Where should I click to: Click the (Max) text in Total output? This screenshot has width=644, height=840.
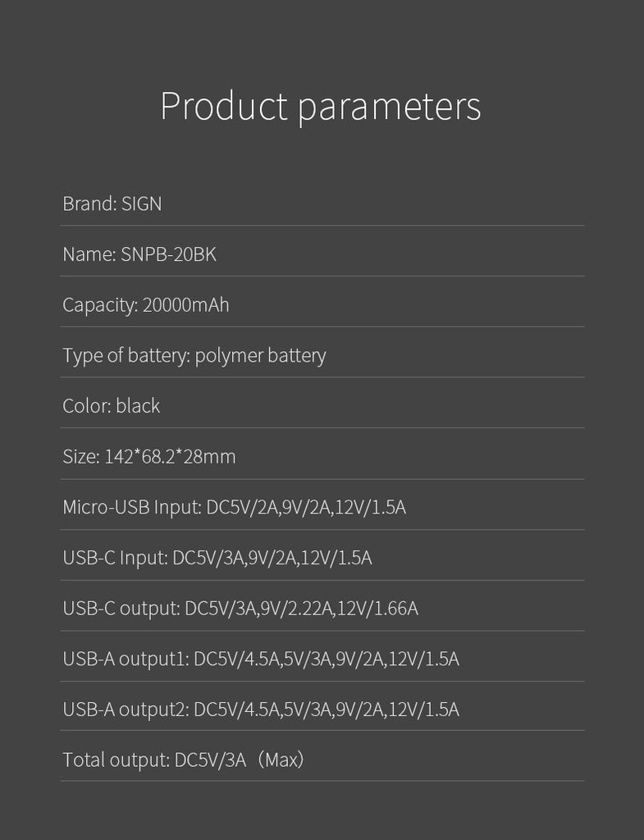(x=281, y=760)
